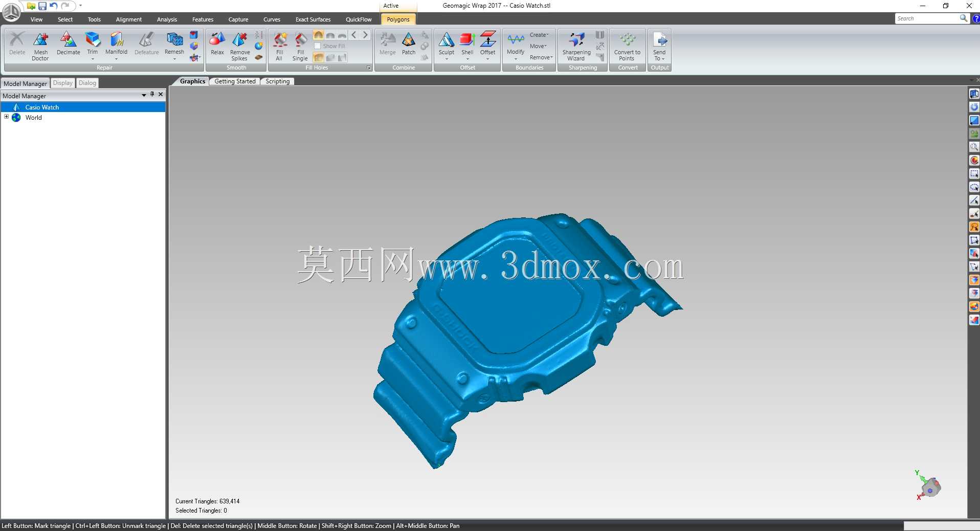Screen dimensions: 980x531
Task: Select the World item in Model Manager
Action: (x=34, y=117)
